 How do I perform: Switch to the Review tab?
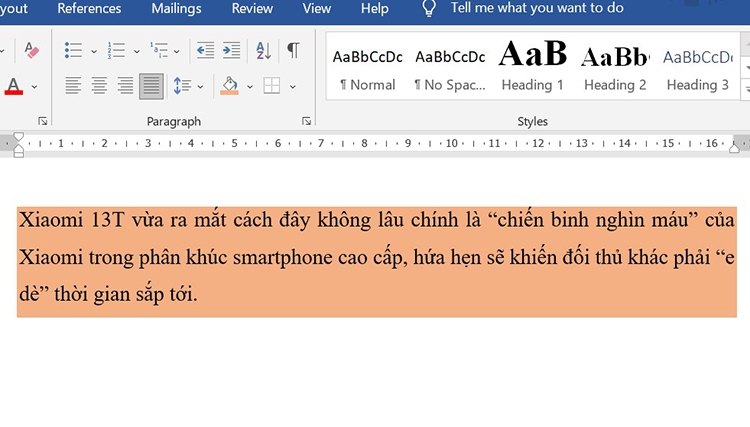point(252,9)
